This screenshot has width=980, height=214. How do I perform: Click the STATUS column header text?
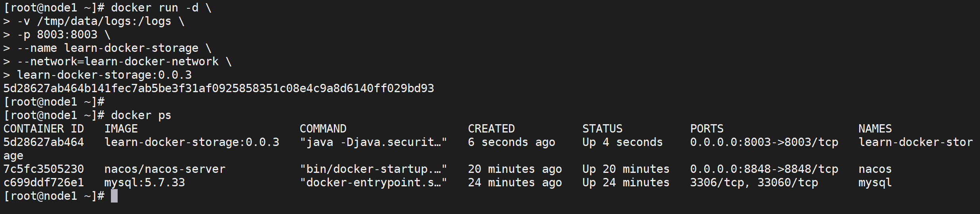pyautogui.click(x=602, y=129)
